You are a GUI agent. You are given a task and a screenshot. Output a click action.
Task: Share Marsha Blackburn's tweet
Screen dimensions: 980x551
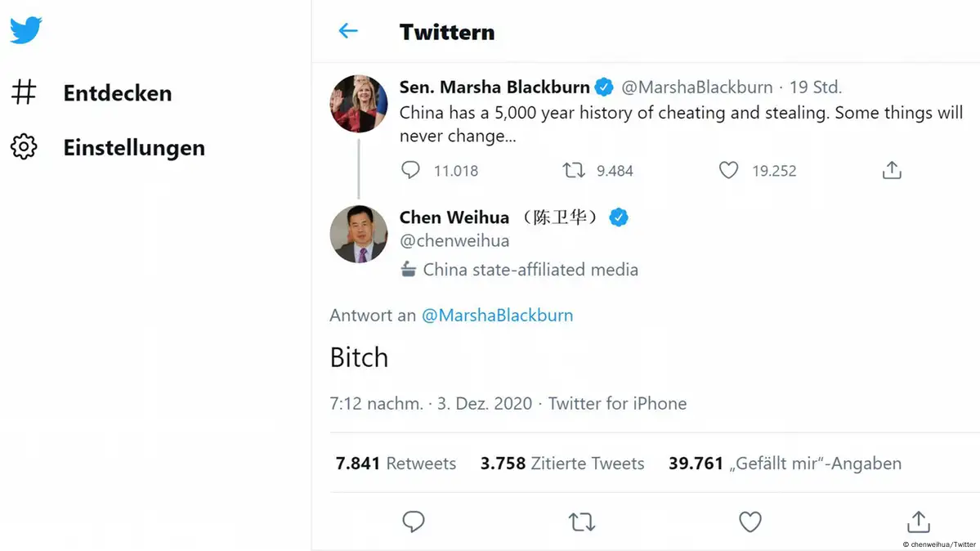892,170
